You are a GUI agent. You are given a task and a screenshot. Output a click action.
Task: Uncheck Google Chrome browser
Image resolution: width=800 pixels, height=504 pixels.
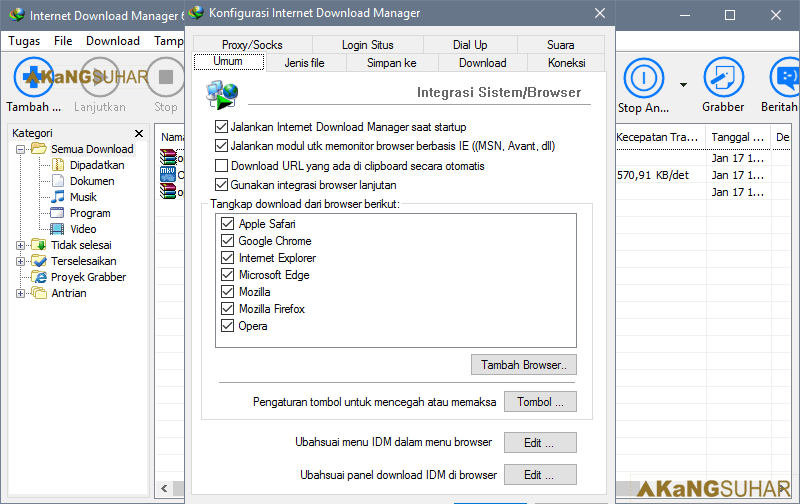228,240
